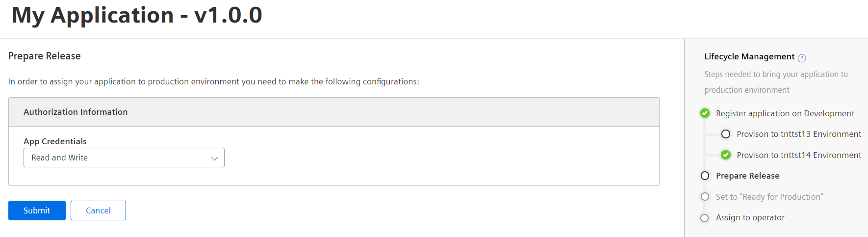Open Provison to tnttst13 Environment step
The height and width of the screenshot is (237, 868).
pos(799,134)
